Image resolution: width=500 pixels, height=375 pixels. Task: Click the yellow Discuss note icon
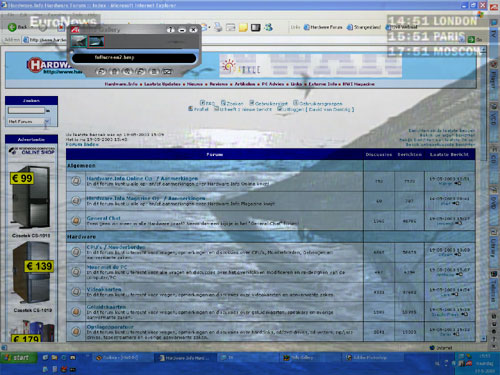click(243, 28)
